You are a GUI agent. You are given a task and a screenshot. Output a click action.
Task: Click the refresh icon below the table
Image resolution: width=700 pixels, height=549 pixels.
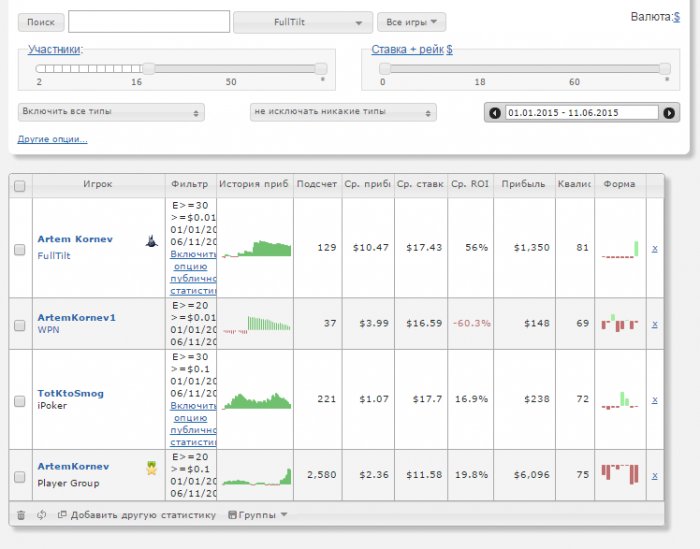[42, 515]
